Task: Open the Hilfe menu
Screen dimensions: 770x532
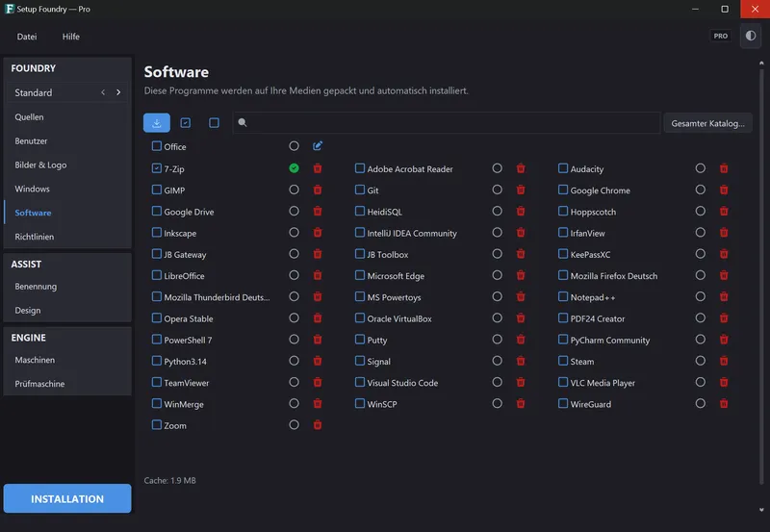Action: pos(70,37)
